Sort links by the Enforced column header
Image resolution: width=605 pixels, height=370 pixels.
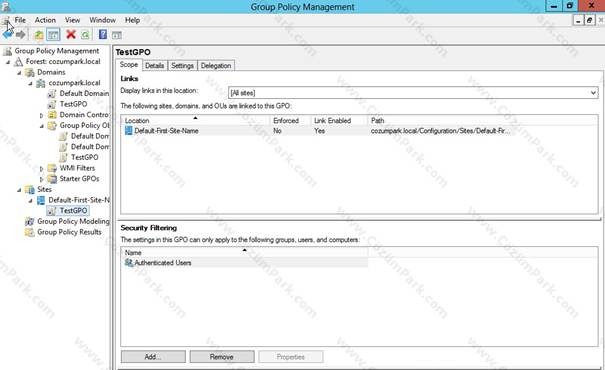pos(290,120)
